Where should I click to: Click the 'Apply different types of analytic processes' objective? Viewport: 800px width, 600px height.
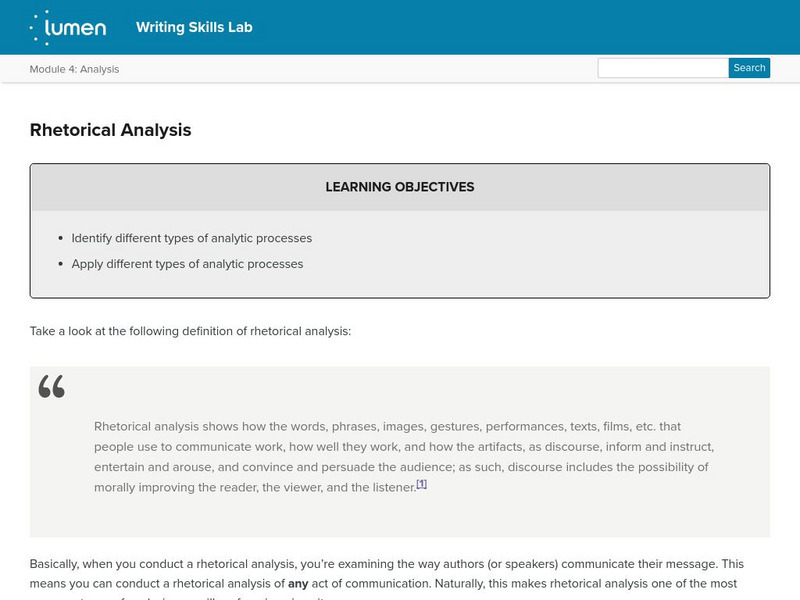point(187,264)
